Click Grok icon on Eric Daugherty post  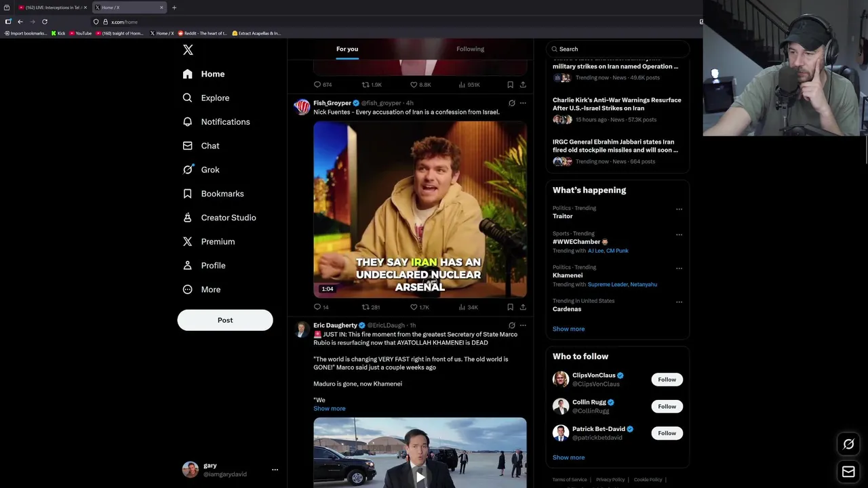(512, 325)
